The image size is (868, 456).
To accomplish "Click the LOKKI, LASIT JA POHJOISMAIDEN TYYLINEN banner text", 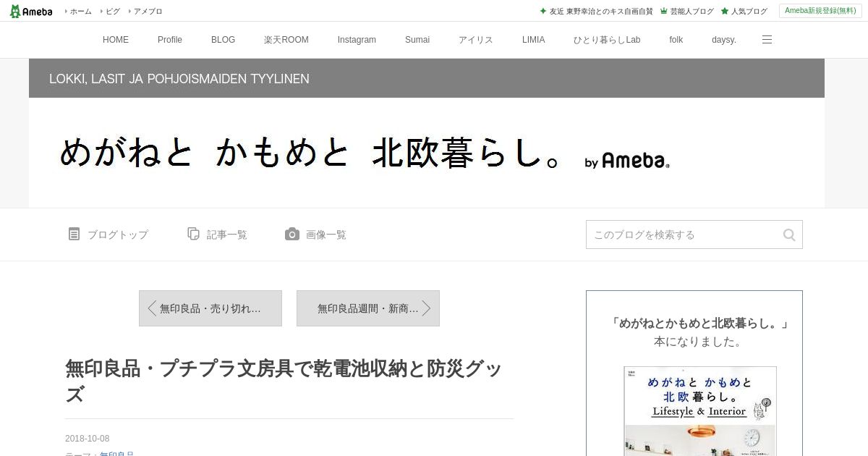I will (179, 79).
